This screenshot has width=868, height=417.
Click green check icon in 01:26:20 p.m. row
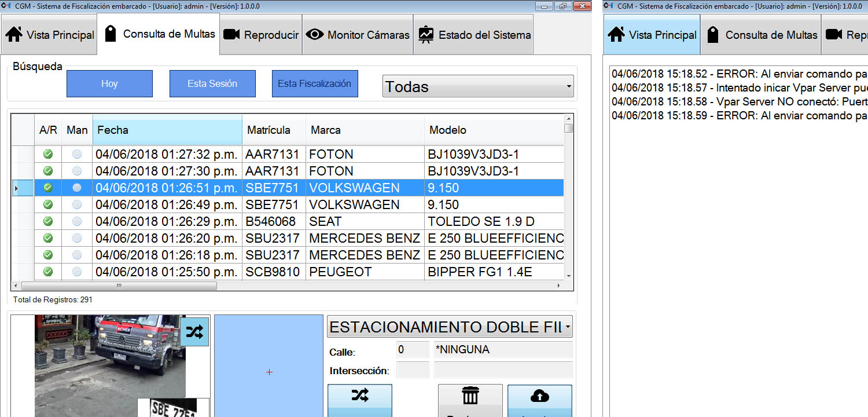click(x=48, y=238)
